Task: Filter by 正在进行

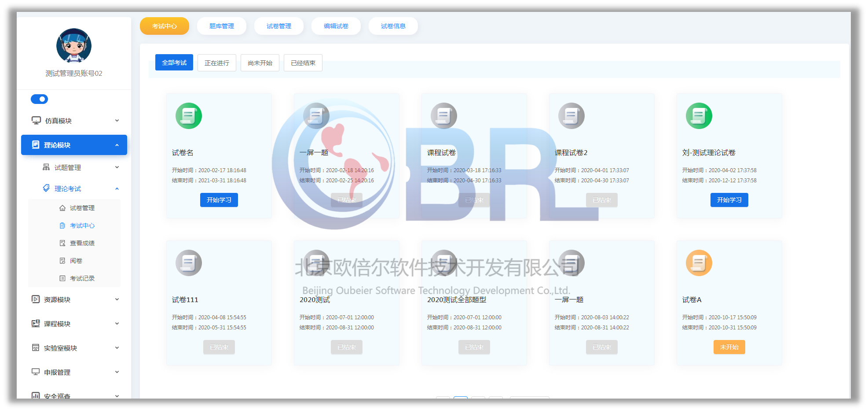Action: (x=217, y=63)
